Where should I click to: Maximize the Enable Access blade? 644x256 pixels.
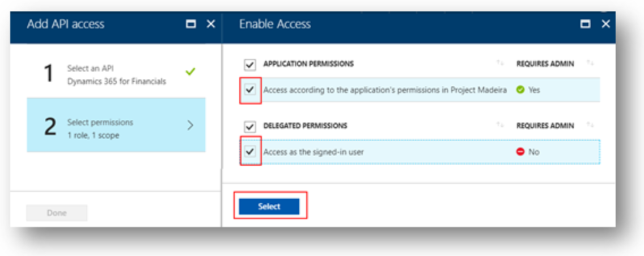(x=586, y=24)
